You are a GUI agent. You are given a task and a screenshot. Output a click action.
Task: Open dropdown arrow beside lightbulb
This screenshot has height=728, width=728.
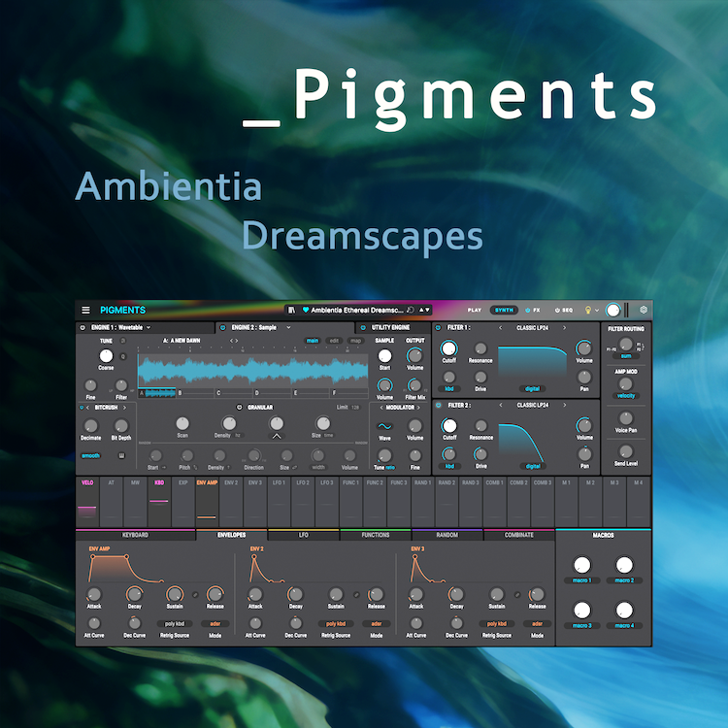tap(597, 311)
